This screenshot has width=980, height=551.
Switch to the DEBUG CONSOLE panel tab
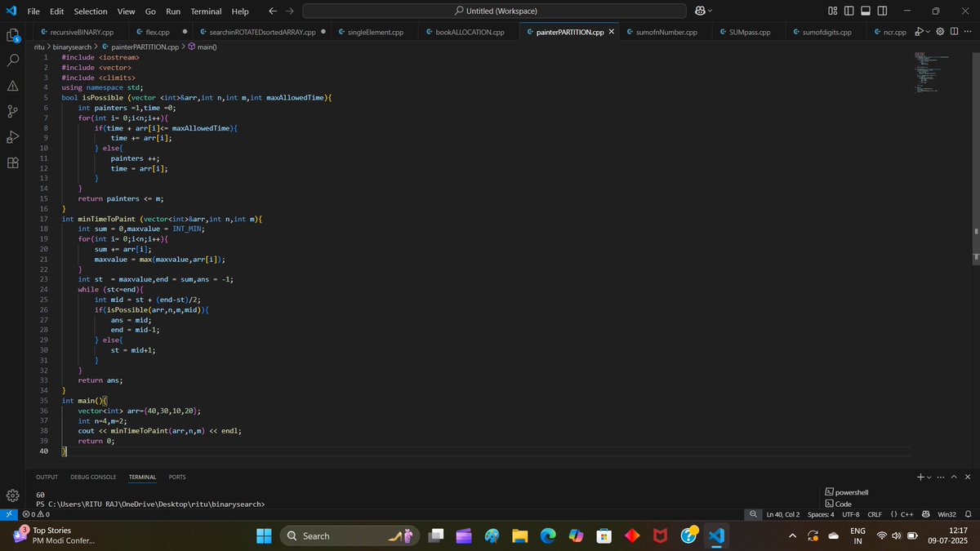click(93, 477)
